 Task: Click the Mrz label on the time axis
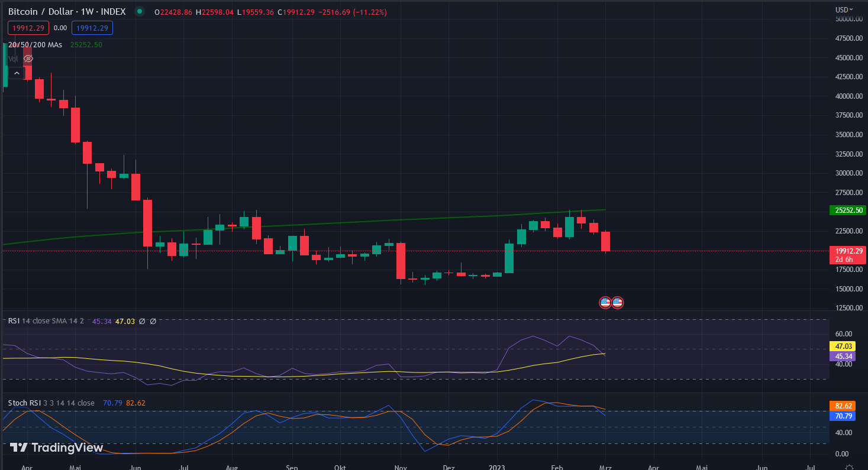(x=605, y=466)
